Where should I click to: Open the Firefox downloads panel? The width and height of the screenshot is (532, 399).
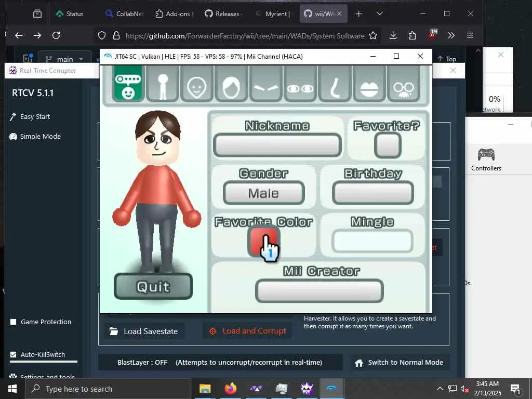tap(393, 35)
